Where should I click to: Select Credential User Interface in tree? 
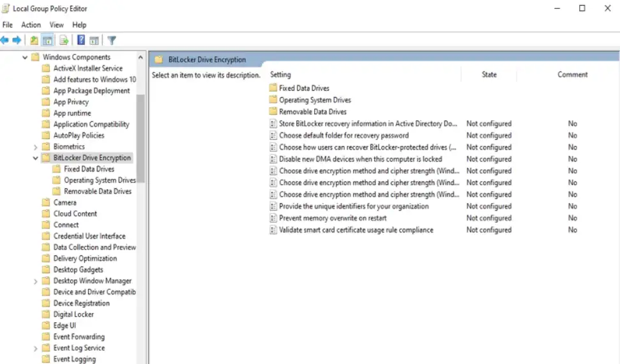[x=89, y=236]
